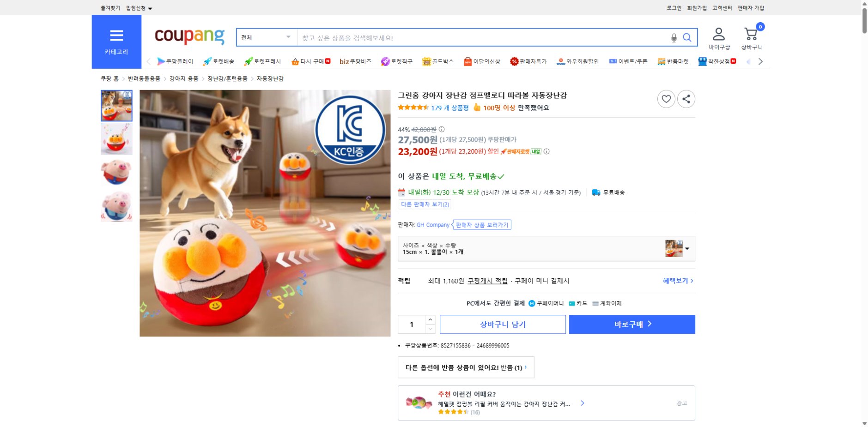Open the 카테고리 hamburger menu
868x427 pixels.
point(117,36)
